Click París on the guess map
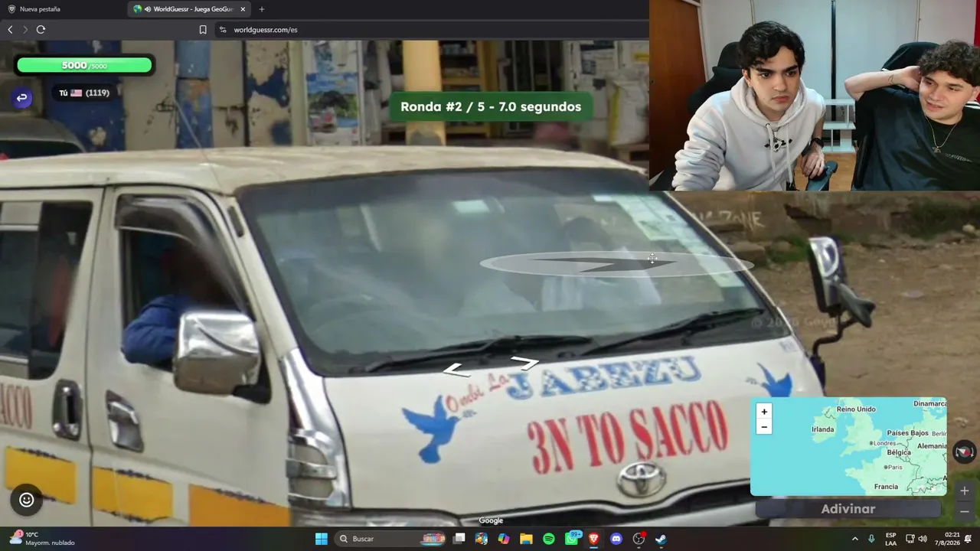The height and width of the screenshot is (551, 980). pos(894,467)
